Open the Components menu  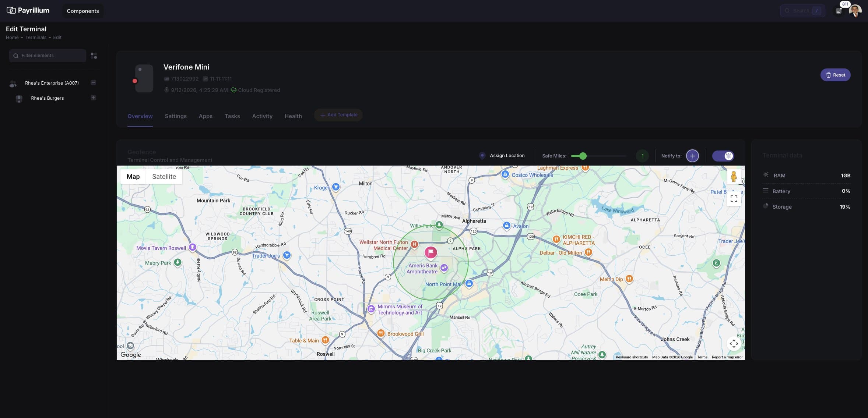83,11
